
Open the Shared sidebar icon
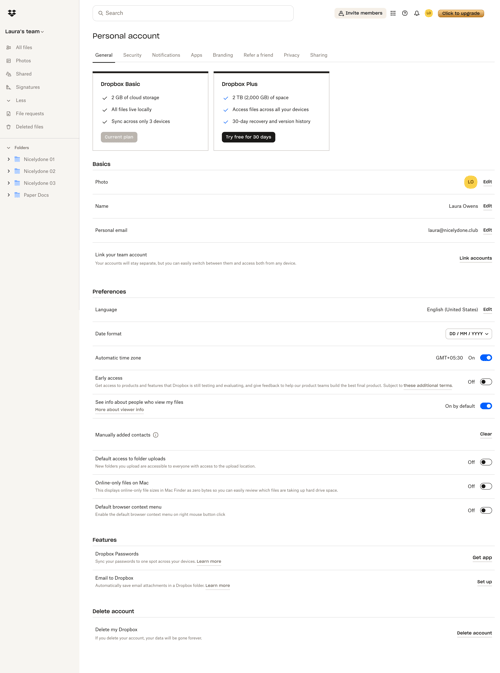9,74
